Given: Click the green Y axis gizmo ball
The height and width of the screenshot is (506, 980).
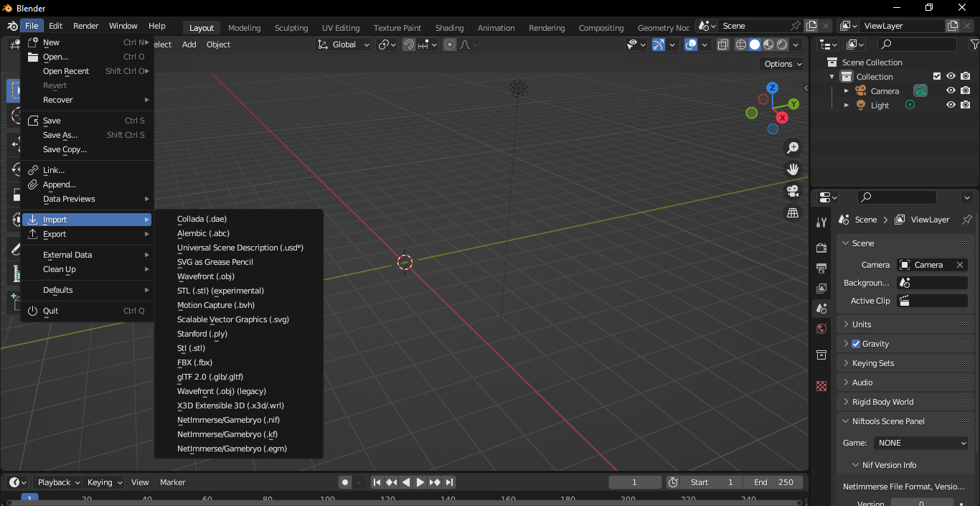Looking at the screenshot, I should (x=793, y=104).
